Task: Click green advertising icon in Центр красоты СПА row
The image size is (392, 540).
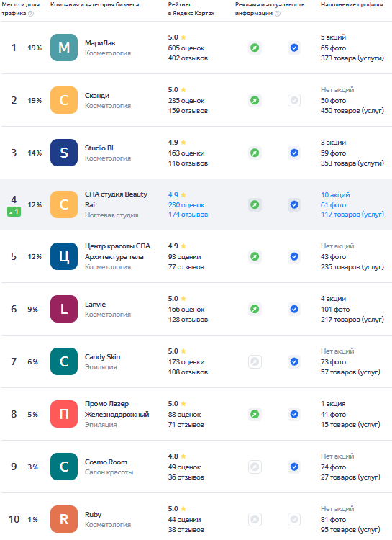Action: (255, 256)
